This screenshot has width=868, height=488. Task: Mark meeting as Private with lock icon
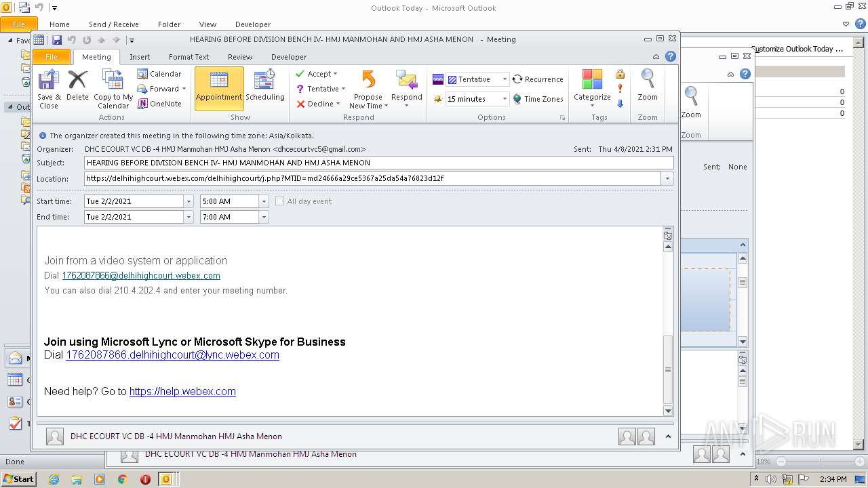tap(620, 74)
